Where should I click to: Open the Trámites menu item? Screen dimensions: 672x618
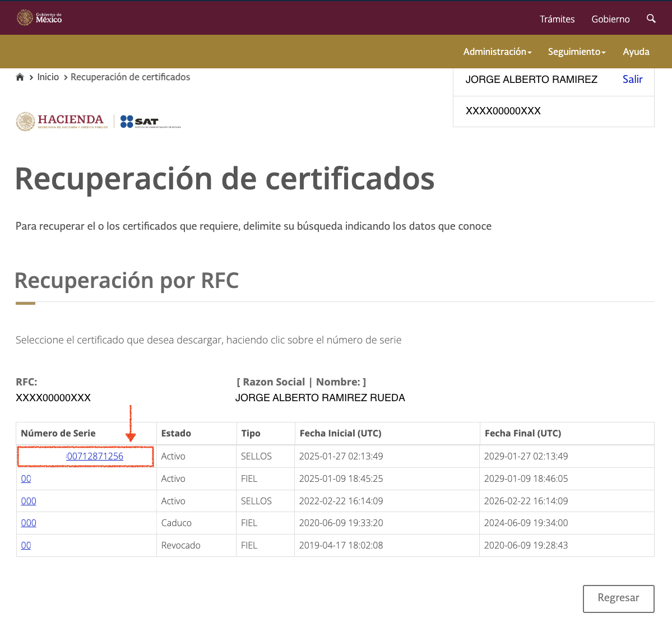coord(557,19)
